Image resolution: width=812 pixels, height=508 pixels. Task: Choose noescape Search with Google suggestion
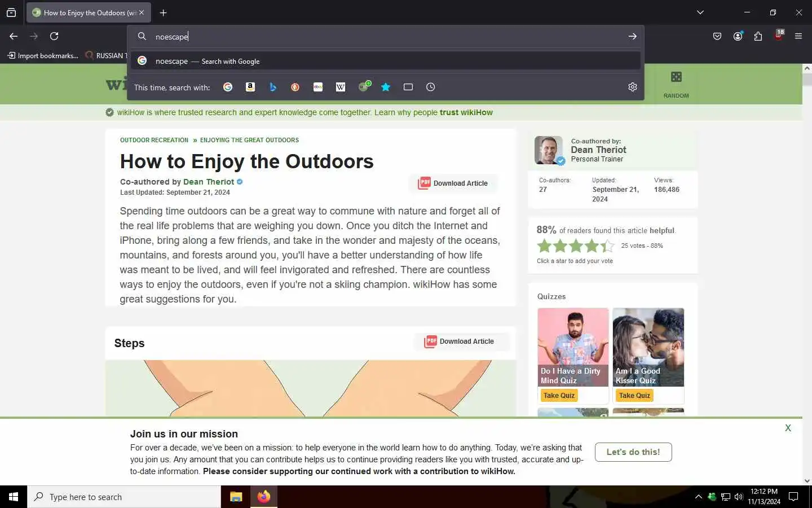[x=386, y=61]
